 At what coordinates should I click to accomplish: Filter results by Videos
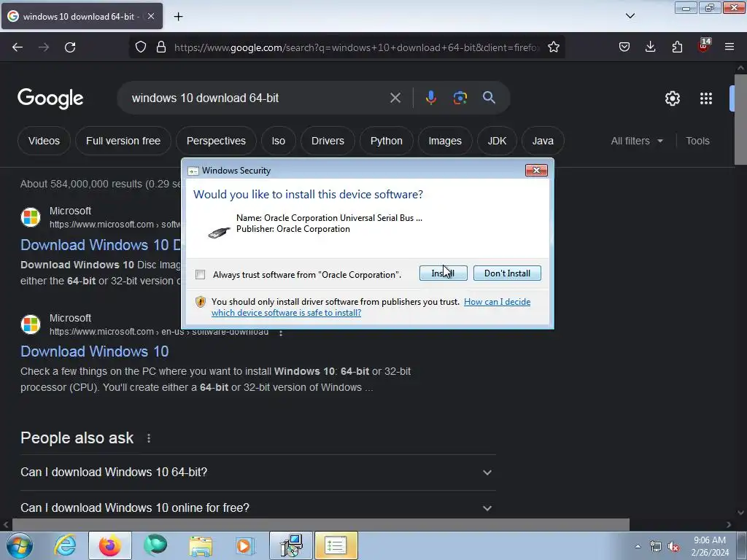[44, 141]
